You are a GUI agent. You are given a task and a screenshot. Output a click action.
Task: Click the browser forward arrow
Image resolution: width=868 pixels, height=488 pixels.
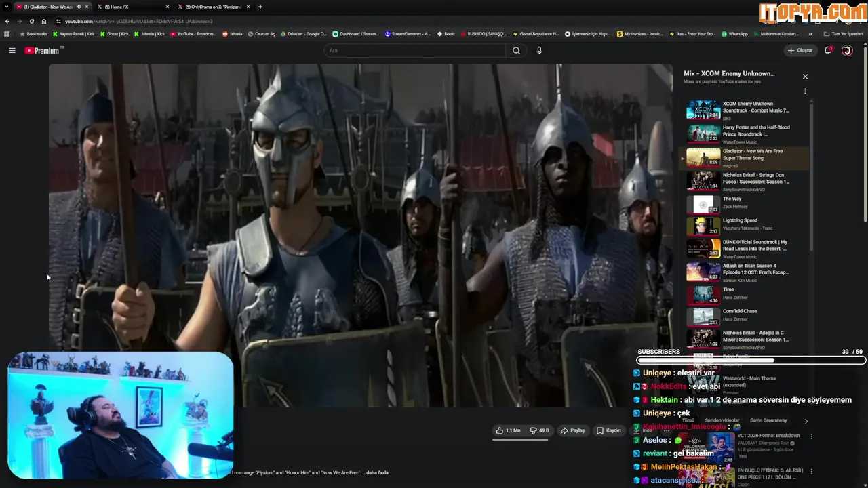[x=19, y=21]
